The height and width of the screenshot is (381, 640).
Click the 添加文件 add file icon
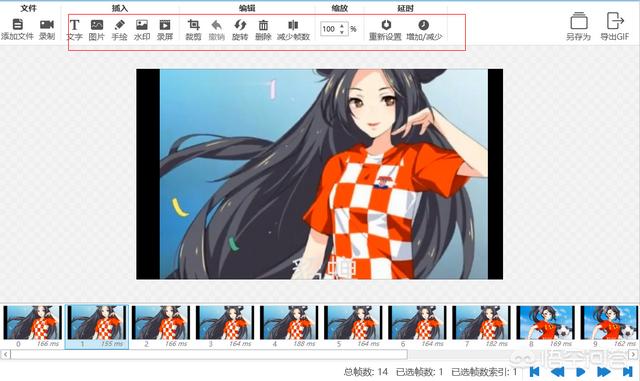click(17, 25)
